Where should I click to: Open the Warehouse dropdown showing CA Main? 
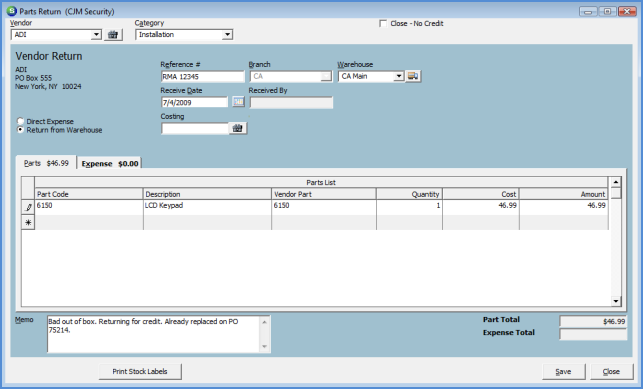click(x=399, y=76)
